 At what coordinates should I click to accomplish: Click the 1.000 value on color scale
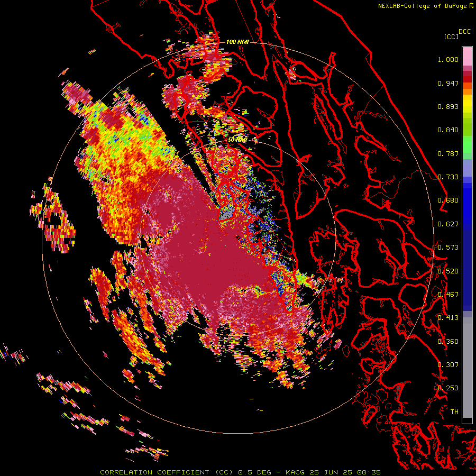(x=448, y=59)
